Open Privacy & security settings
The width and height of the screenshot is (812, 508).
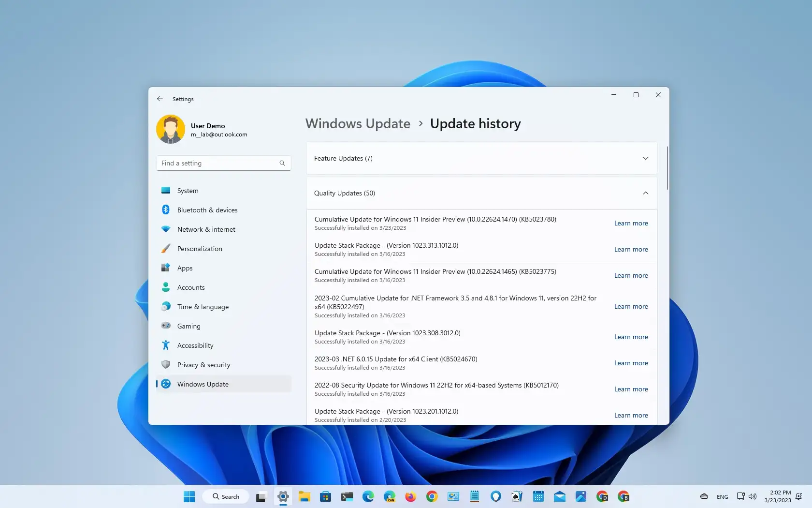tap(224, 365)
